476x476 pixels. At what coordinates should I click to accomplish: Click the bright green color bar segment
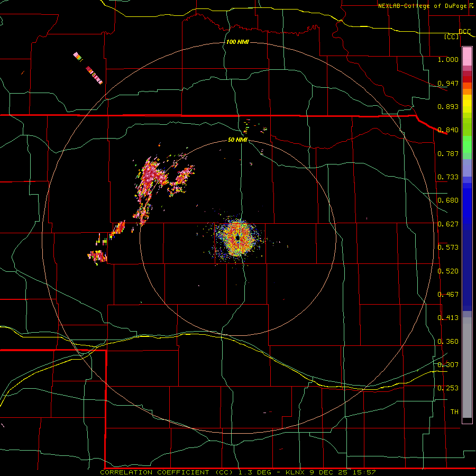[467, 144]
